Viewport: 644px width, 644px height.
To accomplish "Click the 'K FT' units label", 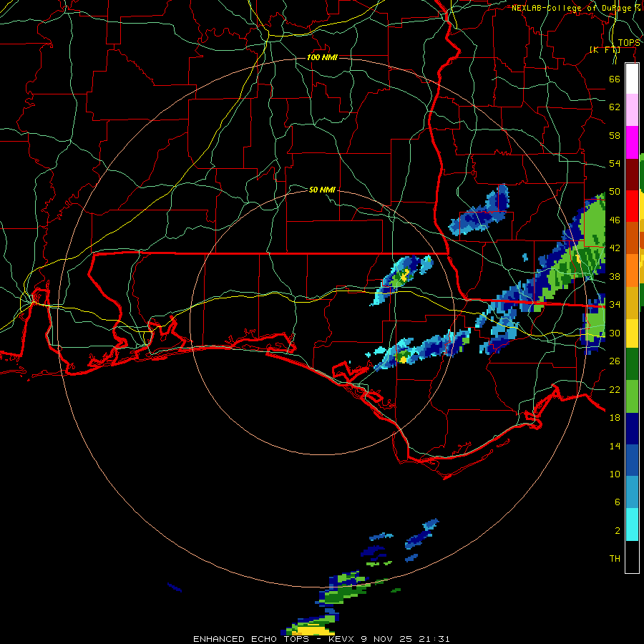I will tap(605, 50).
